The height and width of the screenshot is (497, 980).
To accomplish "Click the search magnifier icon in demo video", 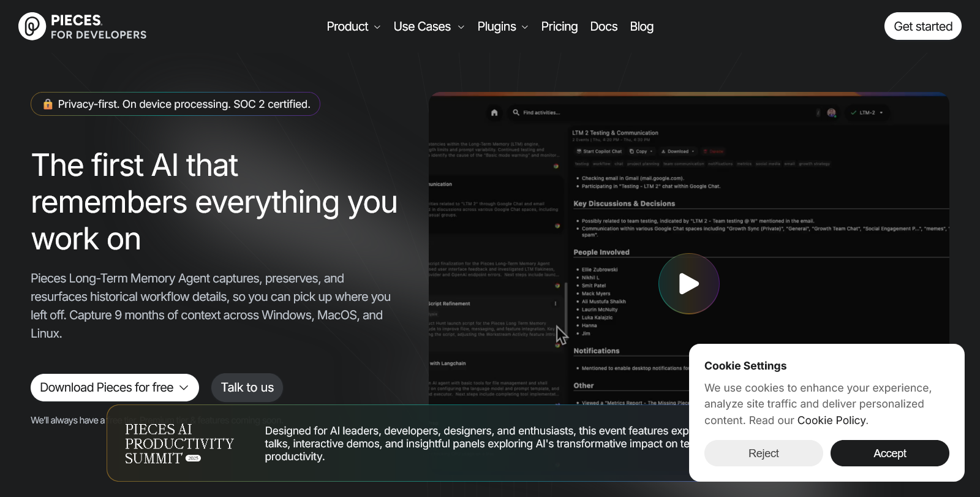I will click(x=516, y=113).
